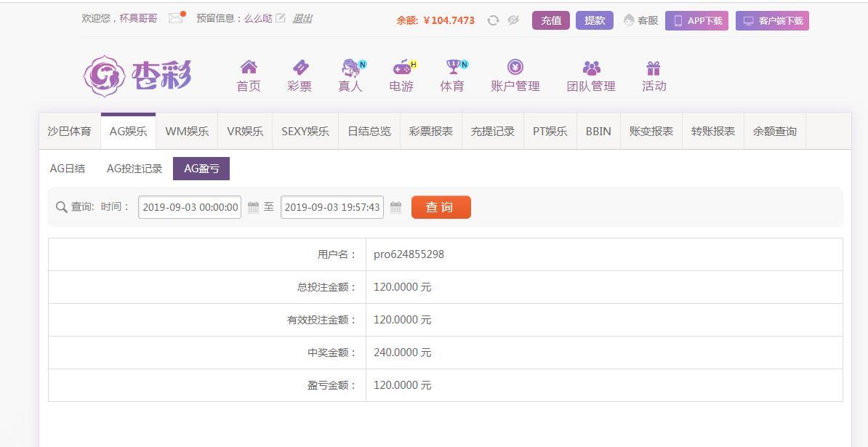Open 余额查询 tab
The image size is (868, 447).
pos(775,131)
